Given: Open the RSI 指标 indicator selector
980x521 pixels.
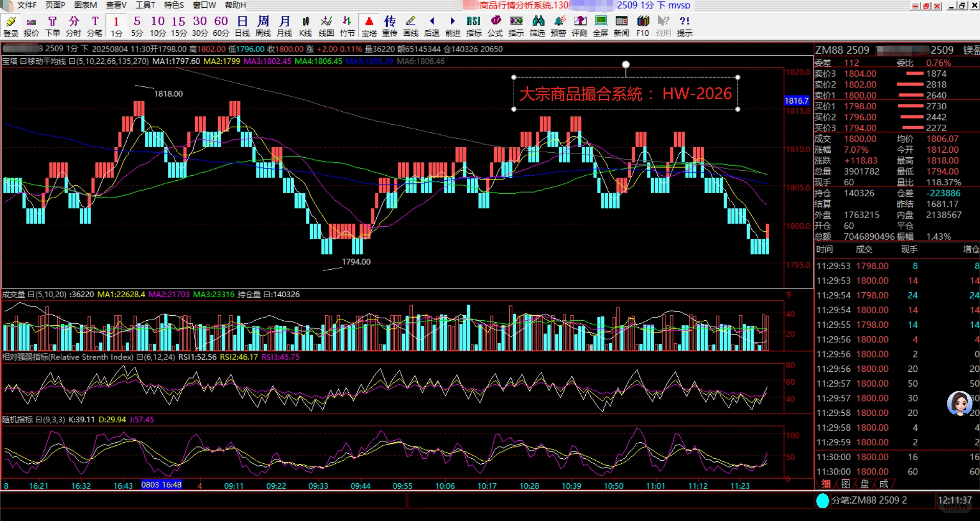Looking at the screenshot, I should click(474, 26).
